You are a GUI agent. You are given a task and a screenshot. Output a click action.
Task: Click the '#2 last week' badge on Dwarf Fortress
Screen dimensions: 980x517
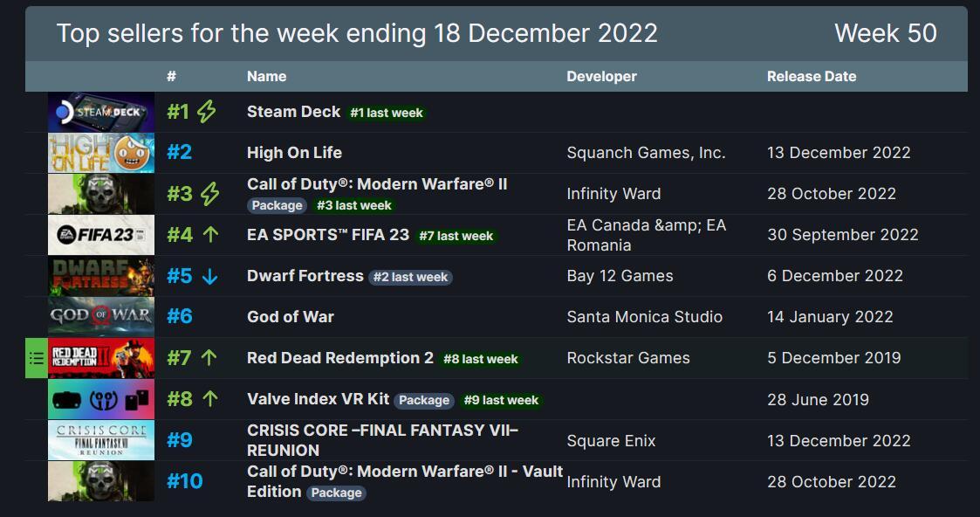coord(411,277)
